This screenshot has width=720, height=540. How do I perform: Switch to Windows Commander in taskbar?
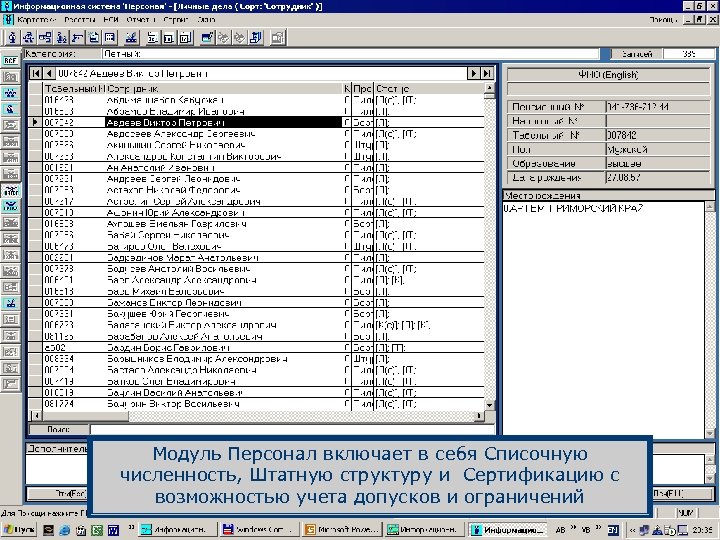click(x=259, y=529)
